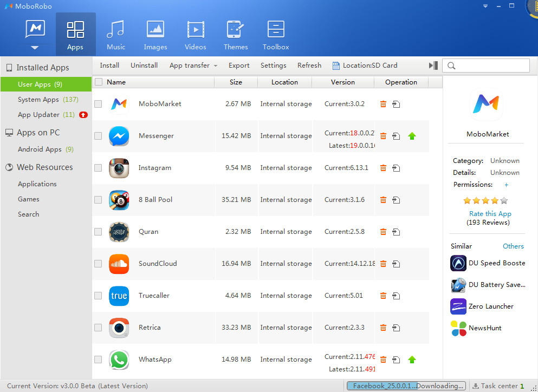Toggle the select-all checkbox in header
This screenshot has height=392, width=538.
pos(99,82)
